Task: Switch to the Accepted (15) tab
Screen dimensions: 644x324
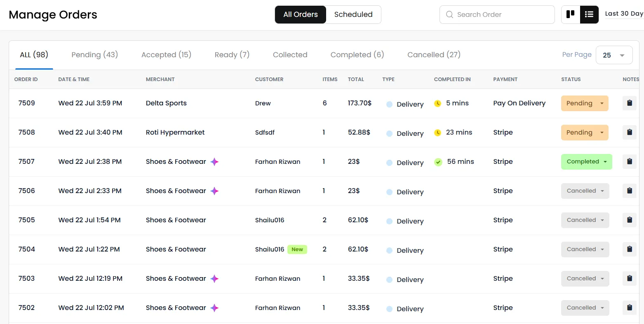Action: (x=166, y=55)
